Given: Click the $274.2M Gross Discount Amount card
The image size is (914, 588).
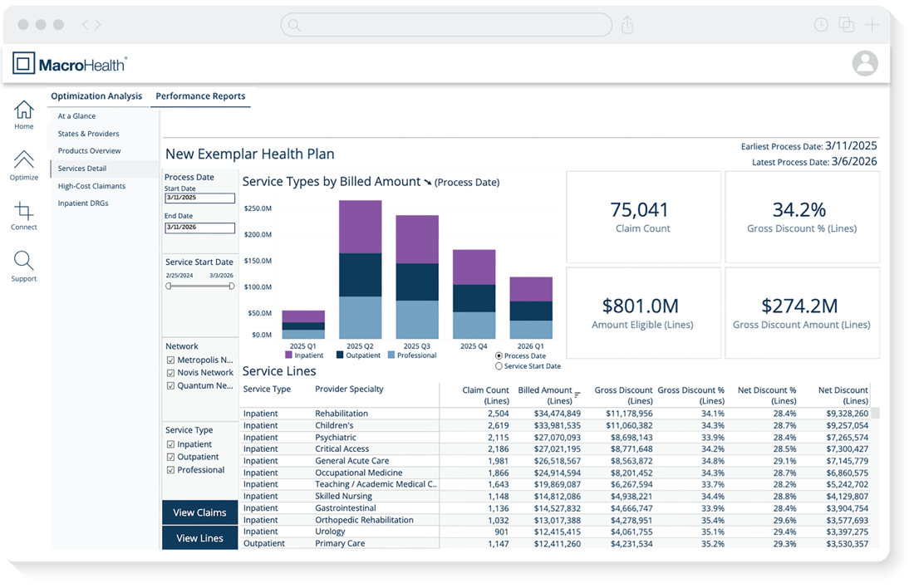Looking at the screenshot, I should [802, 313].
